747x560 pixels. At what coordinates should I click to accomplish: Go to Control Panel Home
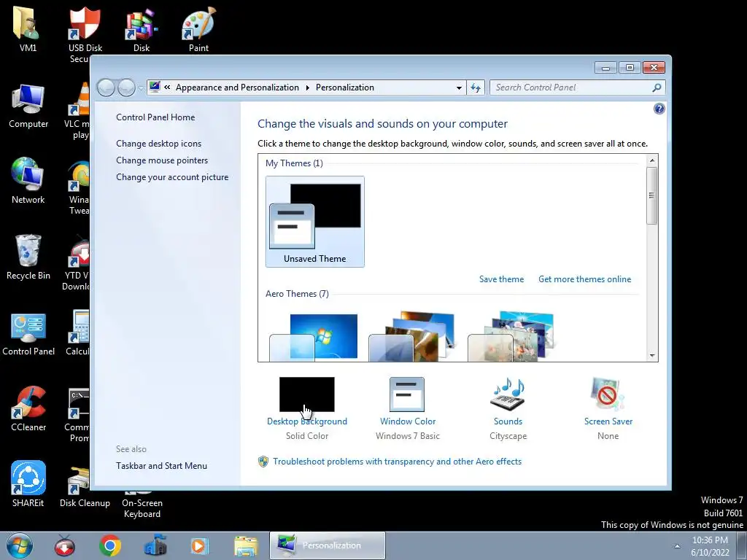coord(155,117)
